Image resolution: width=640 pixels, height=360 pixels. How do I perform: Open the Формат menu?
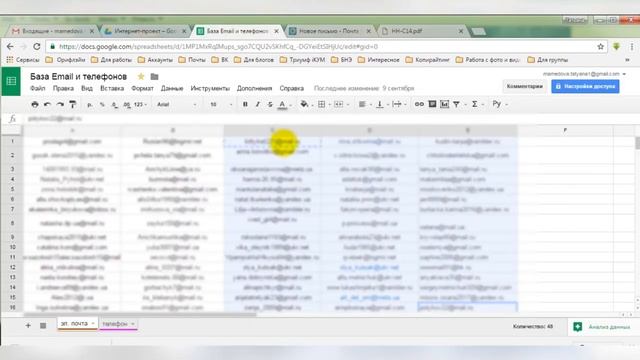[142, 88]
